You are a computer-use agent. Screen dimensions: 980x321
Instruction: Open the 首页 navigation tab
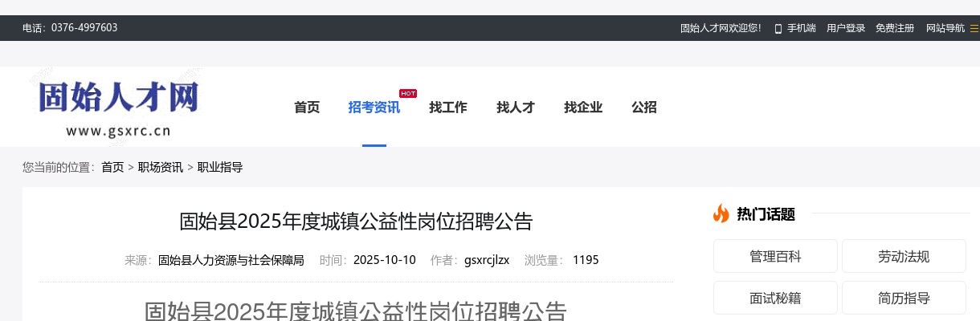coord(307,108)
